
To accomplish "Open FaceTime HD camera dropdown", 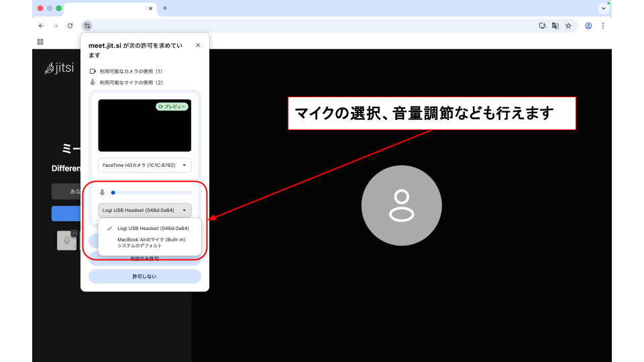I will (145, 165).
